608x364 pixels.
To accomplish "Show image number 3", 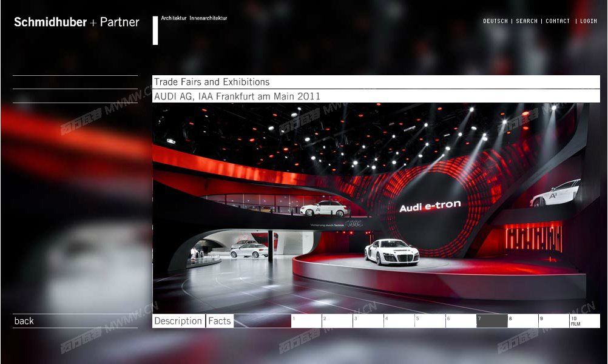I will pos(368,321).
